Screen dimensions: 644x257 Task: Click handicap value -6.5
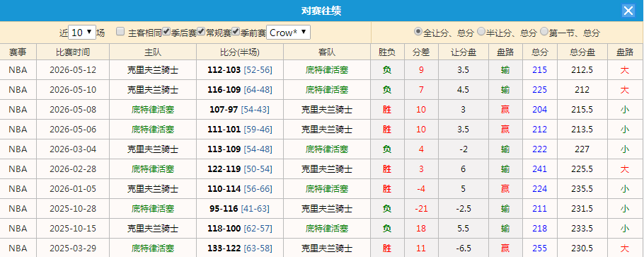(464, 249)
